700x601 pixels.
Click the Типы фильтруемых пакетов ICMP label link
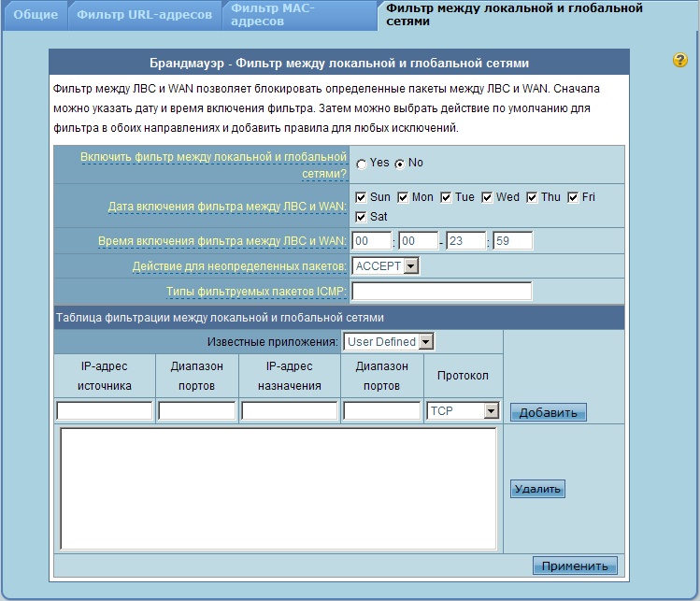256,292
